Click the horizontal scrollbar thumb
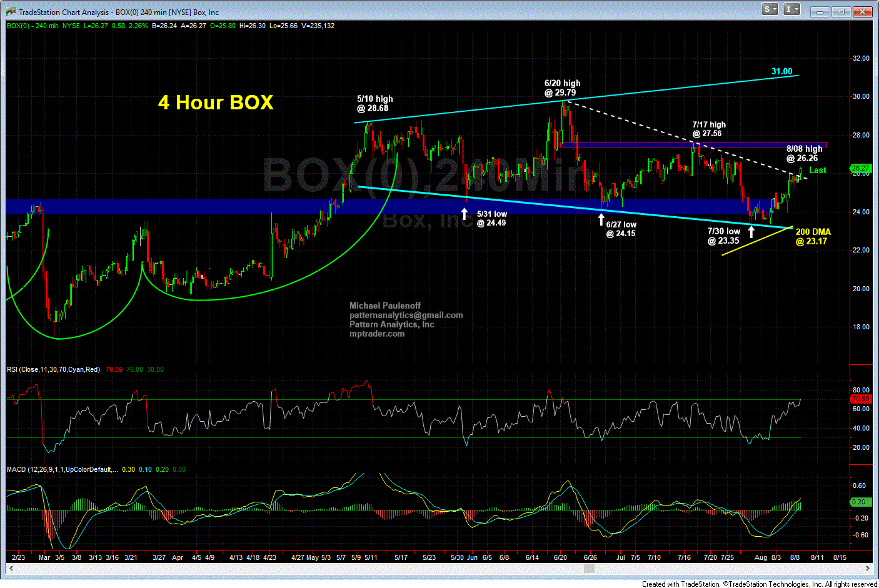This screenshot has height=588, width=879. tap(589, 568)
